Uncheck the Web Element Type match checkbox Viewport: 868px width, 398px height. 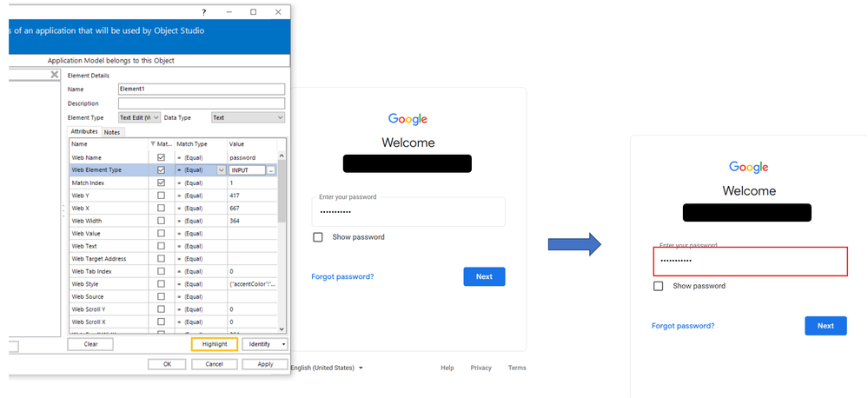161,170
